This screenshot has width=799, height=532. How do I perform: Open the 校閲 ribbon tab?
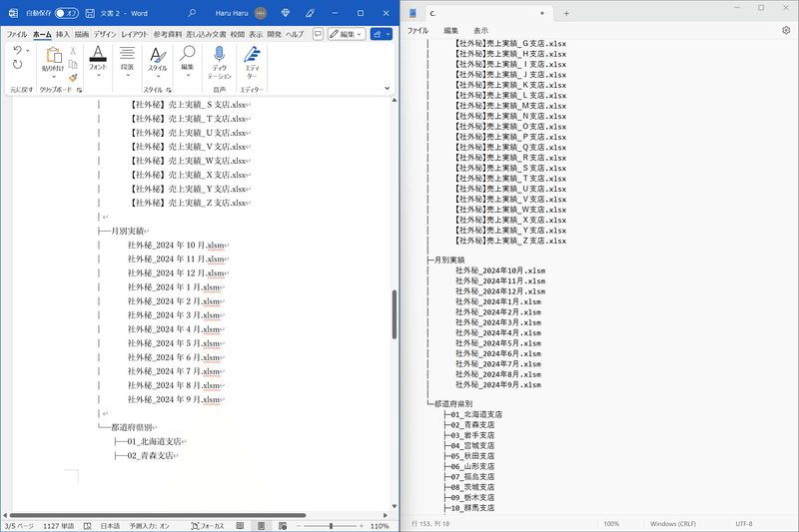click(238, 34)
